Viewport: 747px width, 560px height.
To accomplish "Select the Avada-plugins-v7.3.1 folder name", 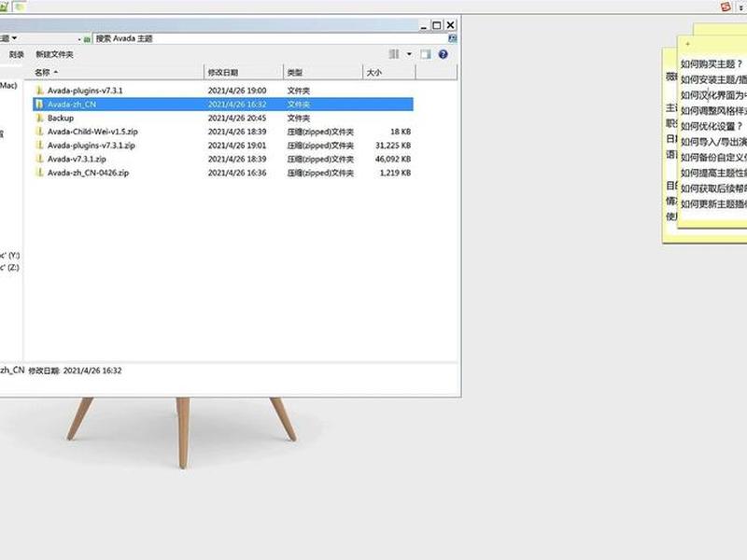I will tap(85, 91).
